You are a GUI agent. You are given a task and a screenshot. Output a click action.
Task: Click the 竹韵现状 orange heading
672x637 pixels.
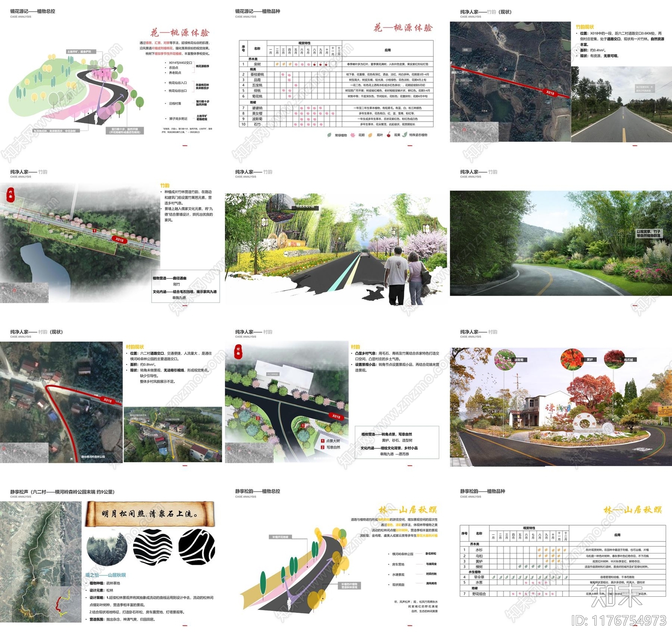[x=585, y=27]
